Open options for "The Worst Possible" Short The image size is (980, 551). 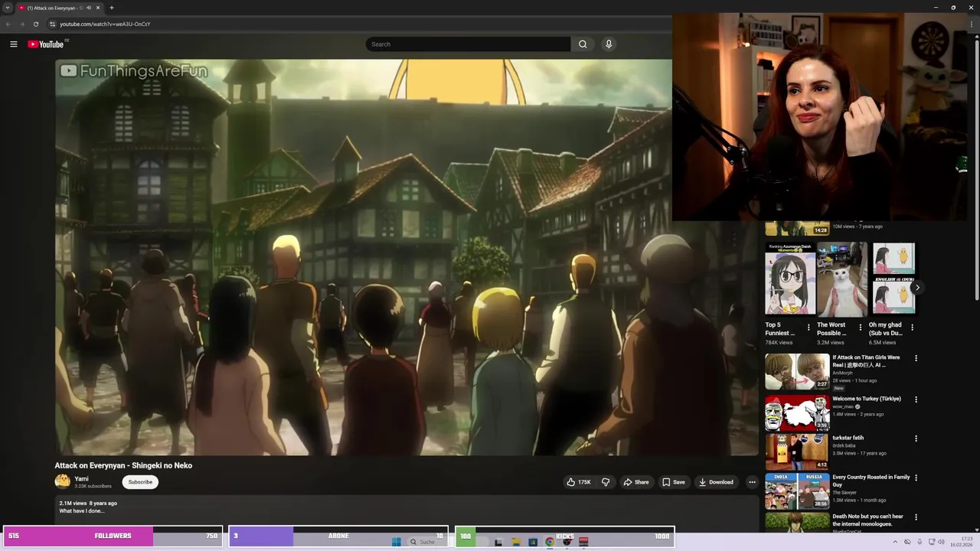click(x=861, y=328)
